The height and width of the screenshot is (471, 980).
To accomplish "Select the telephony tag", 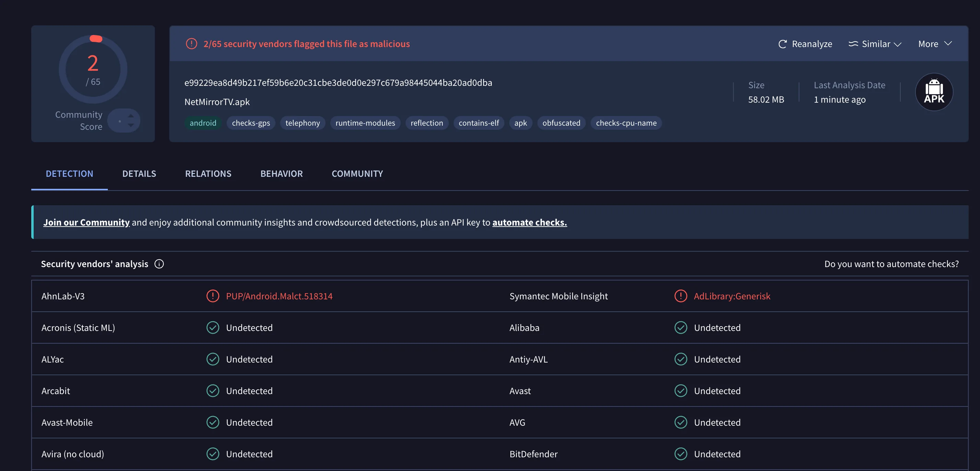I will [x=303, y=123].
